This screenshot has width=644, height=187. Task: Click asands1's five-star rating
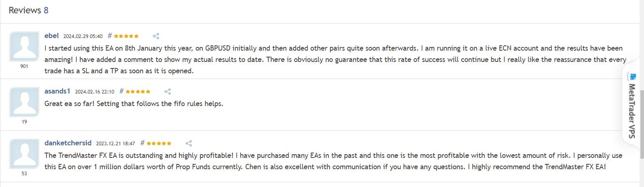coord(138,91)
